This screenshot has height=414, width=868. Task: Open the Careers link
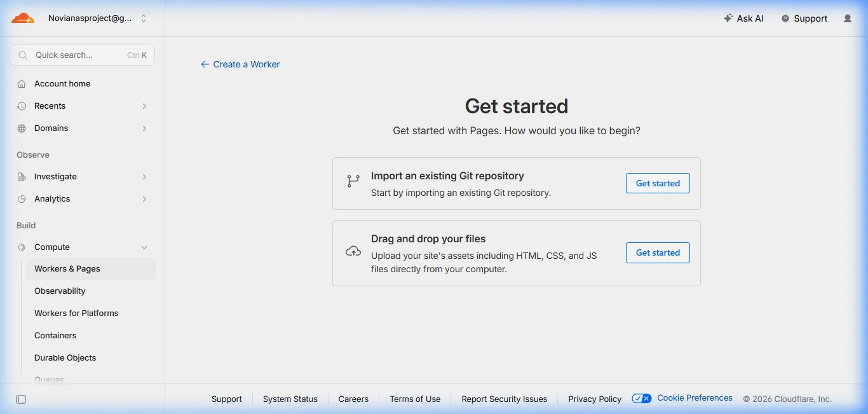353,399
